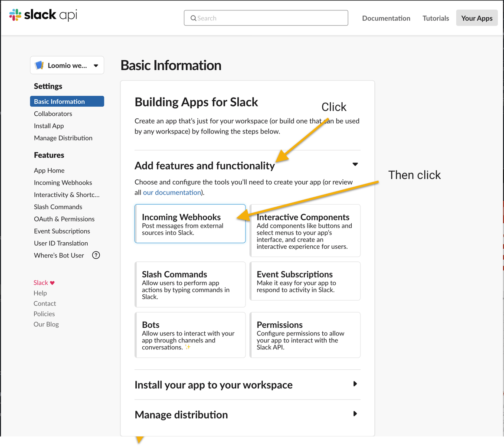Select the Interactive Components feature card

305,231
